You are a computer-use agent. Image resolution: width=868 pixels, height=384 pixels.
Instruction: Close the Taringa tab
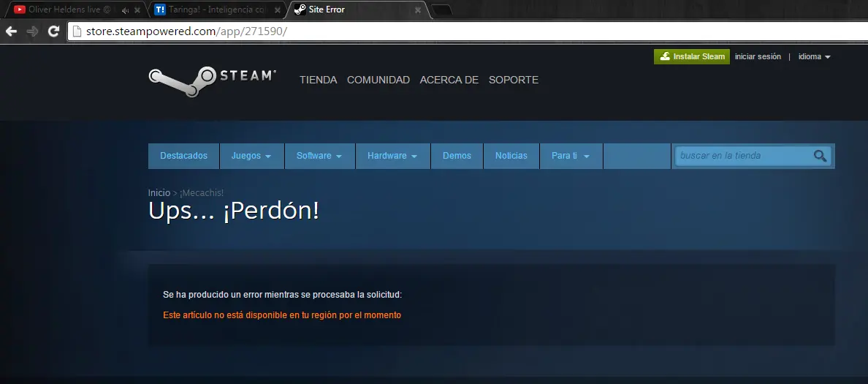pyautogui.click(x=278, y=10)
